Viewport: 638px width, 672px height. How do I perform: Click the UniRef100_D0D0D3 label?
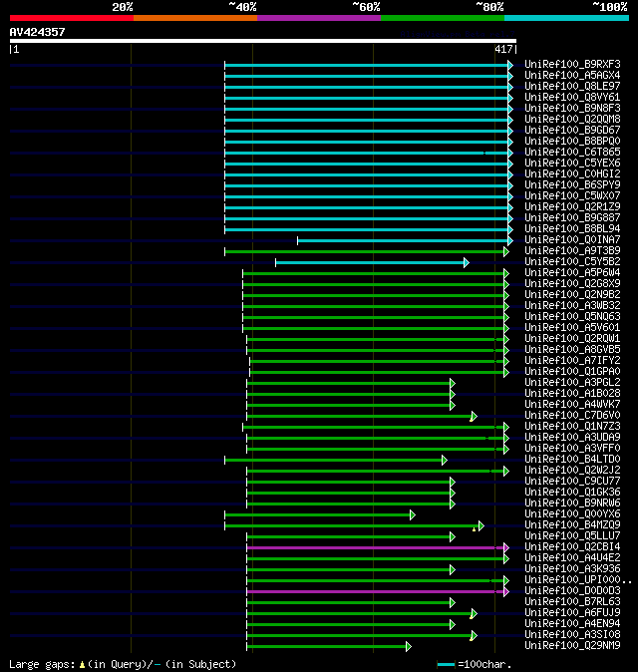[x=572, y=590]
